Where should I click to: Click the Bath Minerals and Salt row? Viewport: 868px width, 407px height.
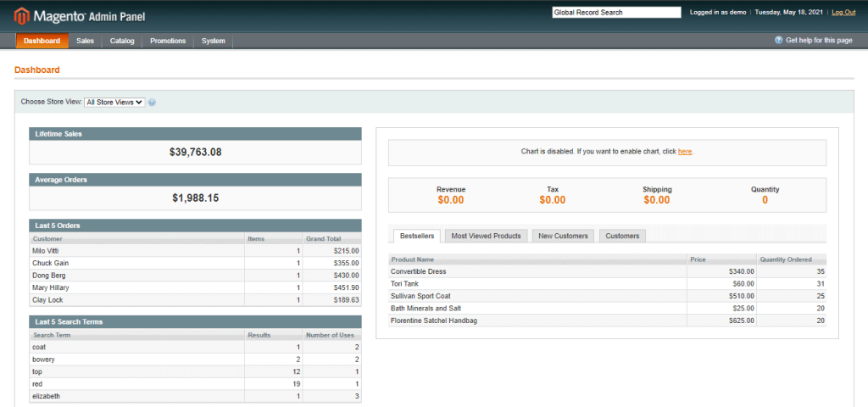coord(607,308)
